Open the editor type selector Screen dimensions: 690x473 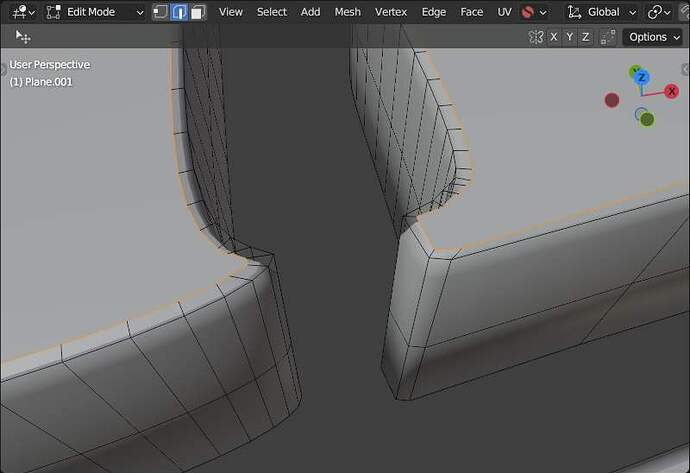tap(23, 12)
